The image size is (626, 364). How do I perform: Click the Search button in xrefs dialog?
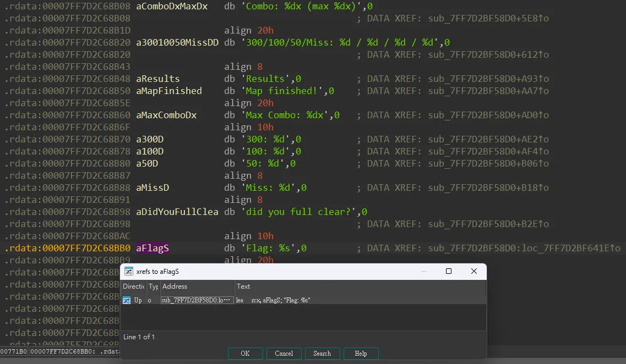(x=322, y=354)
